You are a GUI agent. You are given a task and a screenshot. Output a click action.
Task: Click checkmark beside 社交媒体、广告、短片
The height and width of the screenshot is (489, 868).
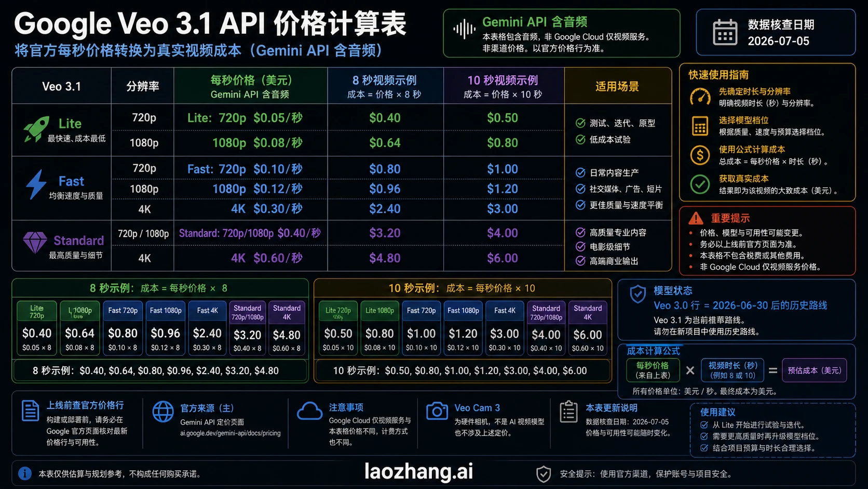[580, 189]
